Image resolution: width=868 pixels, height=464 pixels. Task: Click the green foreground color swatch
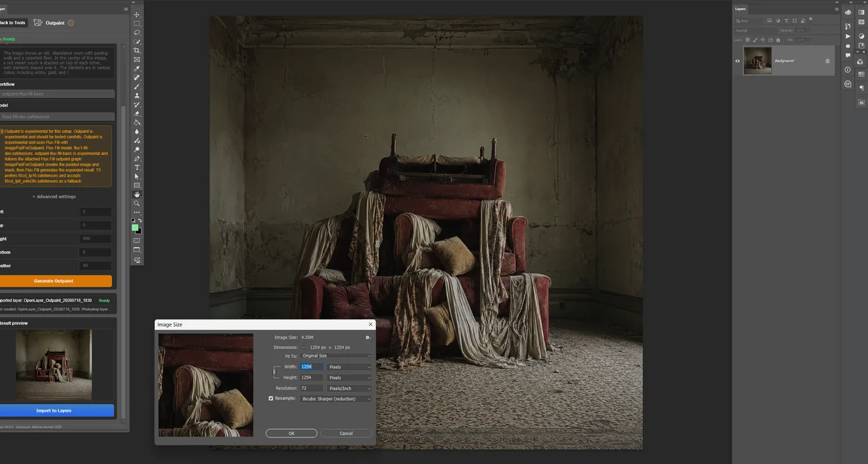[135, 228]
